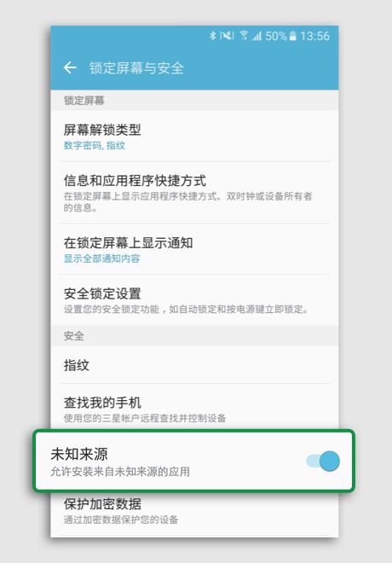
Task: Tap the 数字密码, 指纹 blue subtitle
Action: pyautogui.click(x=95, y=145)
